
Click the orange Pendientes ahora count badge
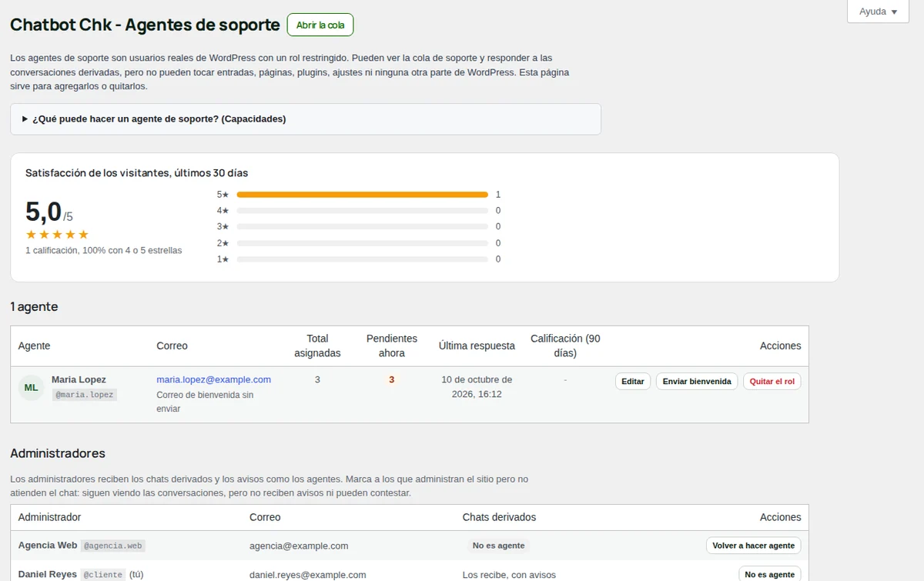click(392, 379)
